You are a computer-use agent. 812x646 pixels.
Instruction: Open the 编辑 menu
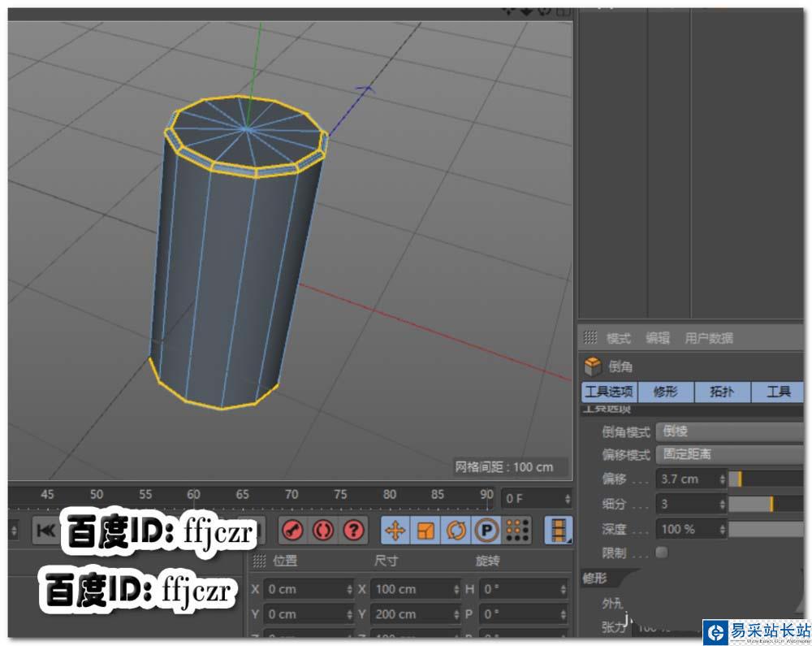click(x=658, y=338)
